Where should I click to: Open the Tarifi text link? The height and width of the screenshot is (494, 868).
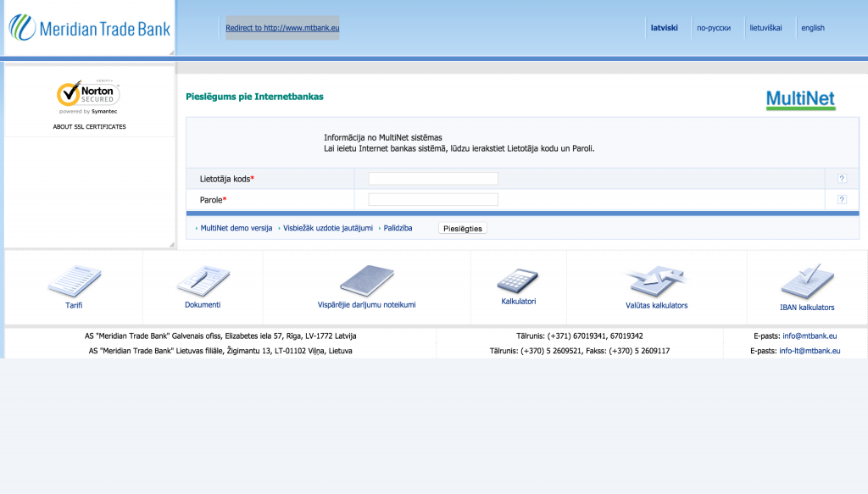tap(74, 305)
